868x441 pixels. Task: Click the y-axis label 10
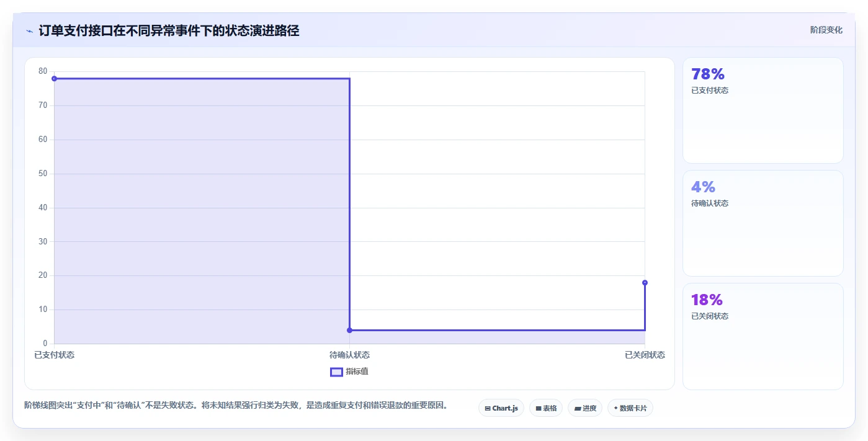coord(43,310)
